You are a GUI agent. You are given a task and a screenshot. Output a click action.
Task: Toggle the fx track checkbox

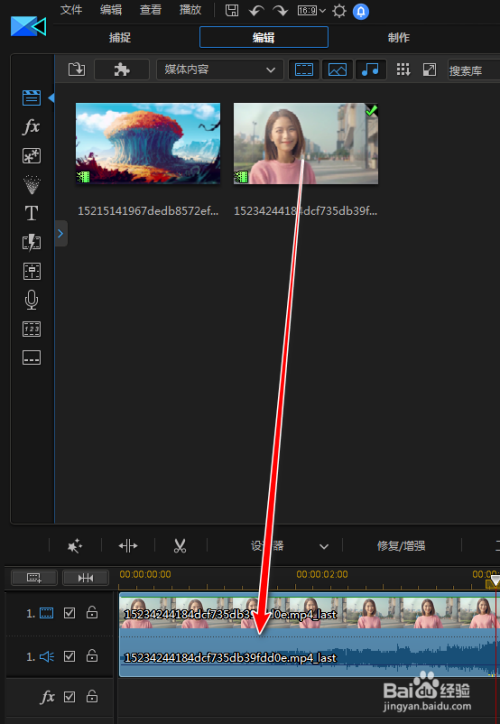69,696
